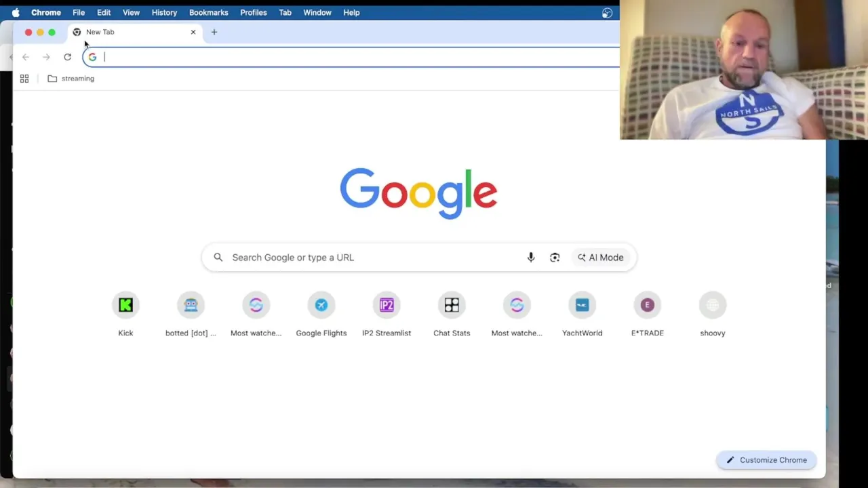Click the magnifying glass search icon

pos(218,258)
